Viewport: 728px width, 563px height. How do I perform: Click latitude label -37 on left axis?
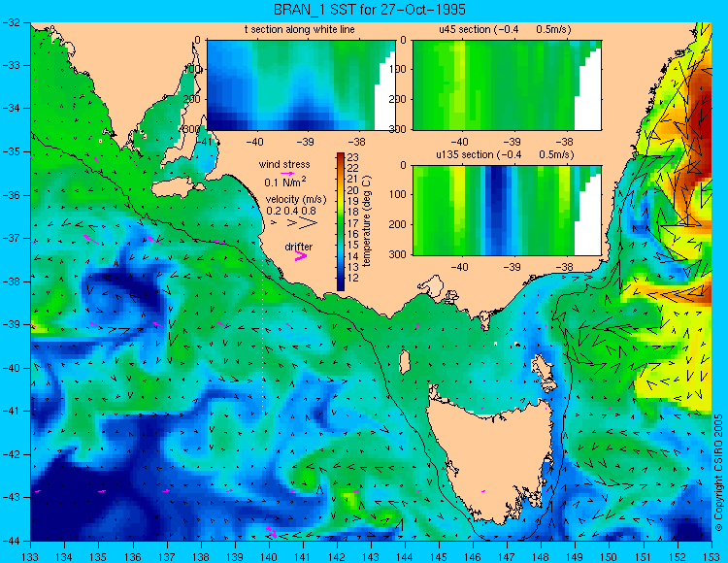pos(12,238)
